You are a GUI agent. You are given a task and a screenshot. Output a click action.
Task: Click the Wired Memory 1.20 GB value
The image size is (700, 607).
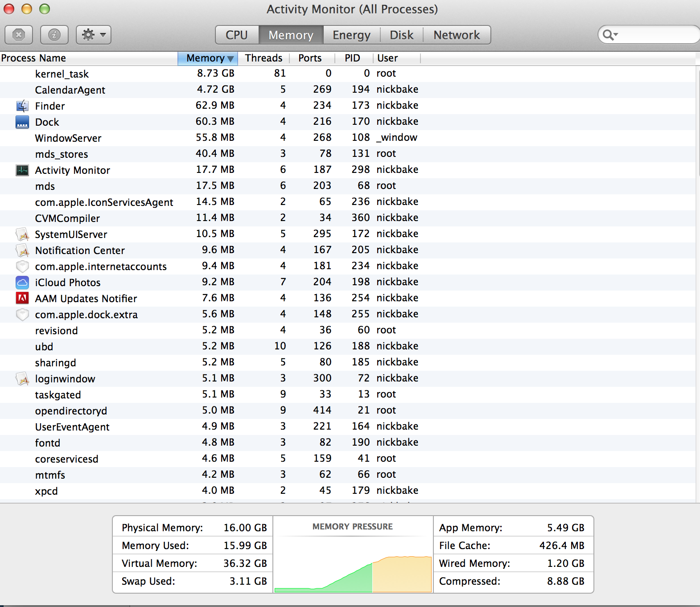click(566, 563)
